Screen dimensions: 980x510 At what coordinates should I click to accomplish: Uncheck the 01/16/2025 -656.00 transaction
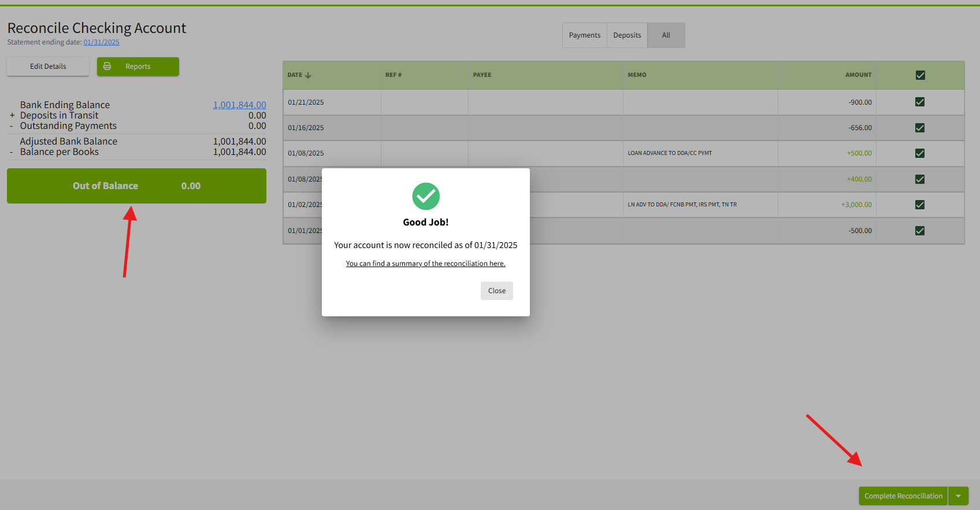point(920,128)
